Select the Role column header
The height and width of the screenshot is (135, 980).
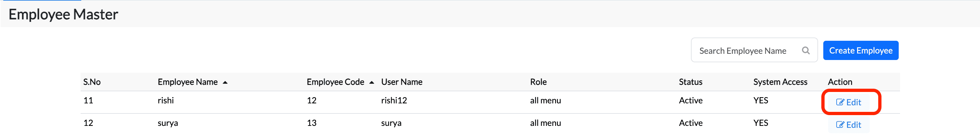pyautogui.click(x=538, y=82)
